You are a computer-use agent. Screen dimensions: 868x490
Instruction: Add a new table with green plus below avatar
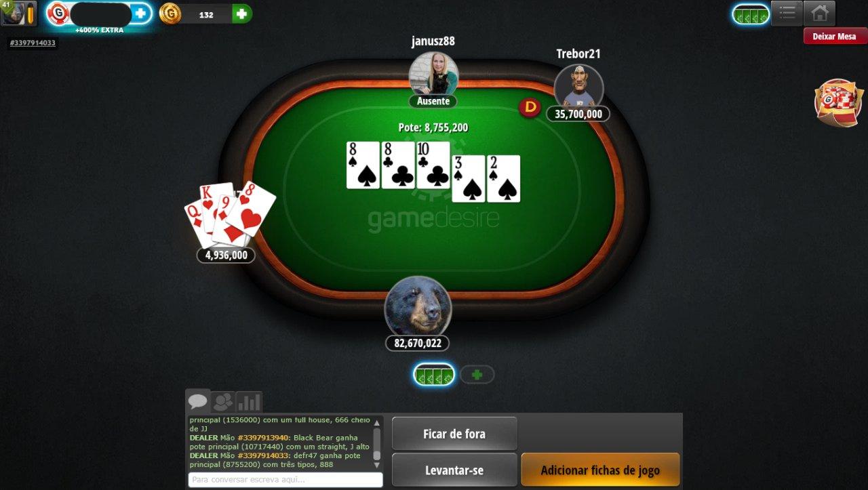coord(477,374)
